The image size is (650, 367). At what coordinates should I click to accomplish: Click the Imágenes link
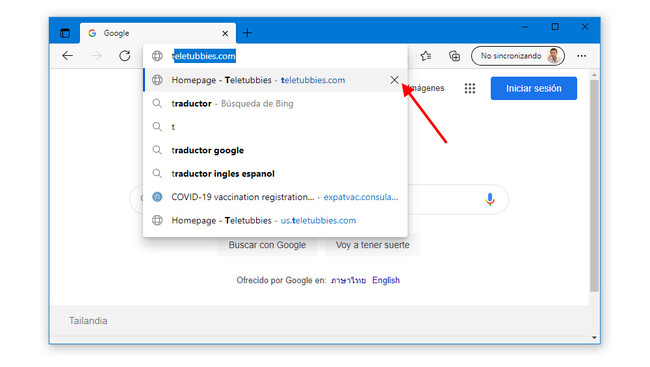(426, 88)
